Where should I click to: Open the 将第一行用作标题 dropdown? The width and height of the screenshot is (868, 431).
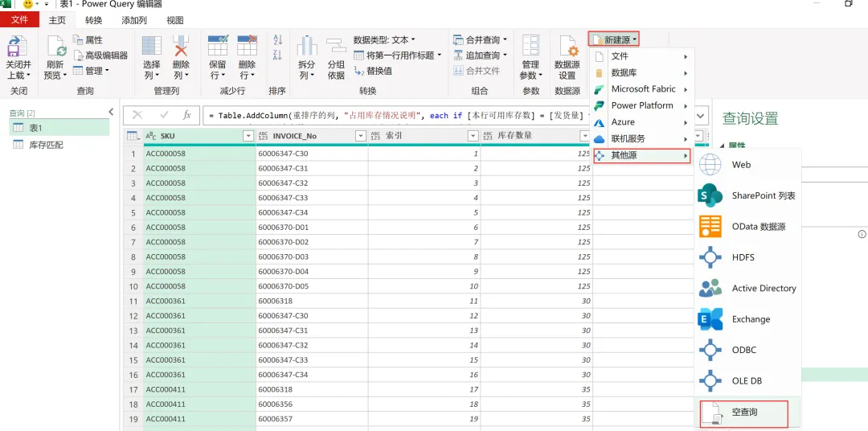pos(398,55)
